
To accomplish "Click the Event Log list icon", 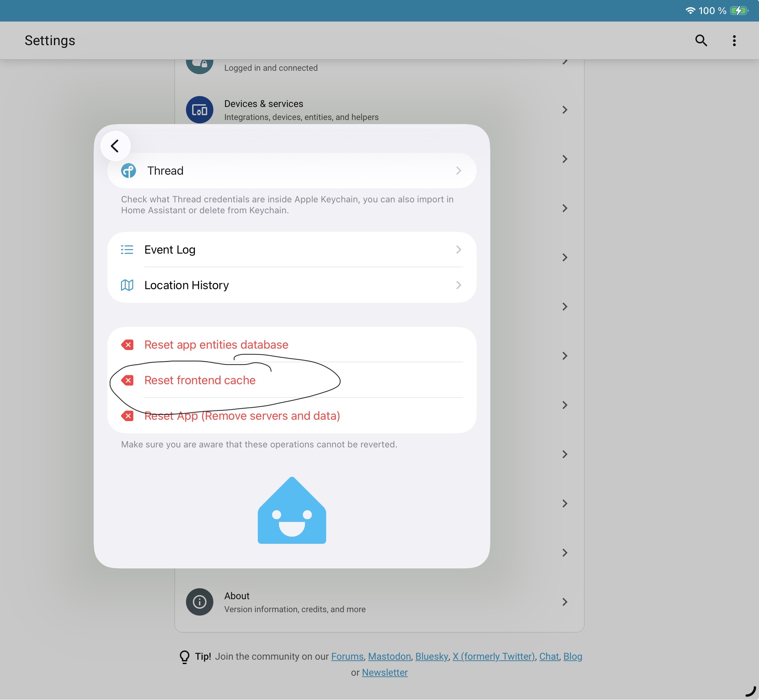I will coord(127,250).
